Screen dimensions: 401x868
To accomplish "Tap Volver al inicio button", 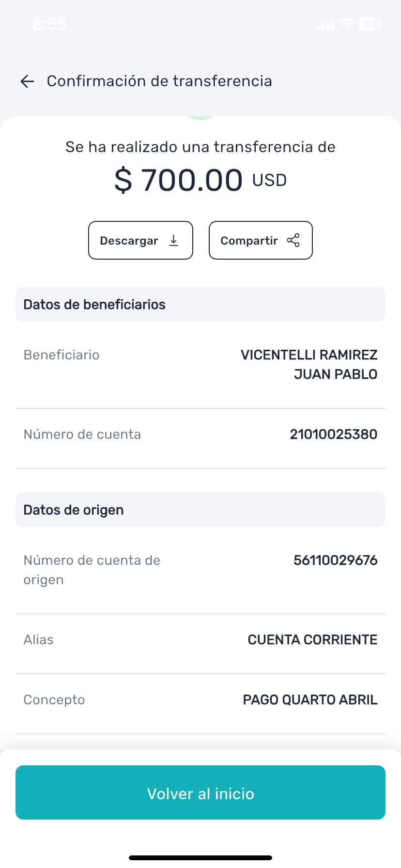I will coord(200,792).
